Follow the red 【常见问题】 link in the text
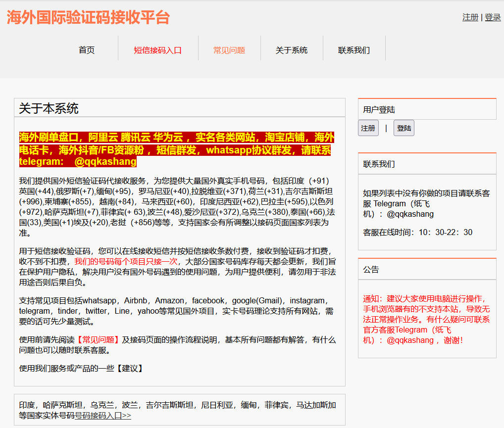The width and height of the screenshot is (504, 428). coord(98,340)
